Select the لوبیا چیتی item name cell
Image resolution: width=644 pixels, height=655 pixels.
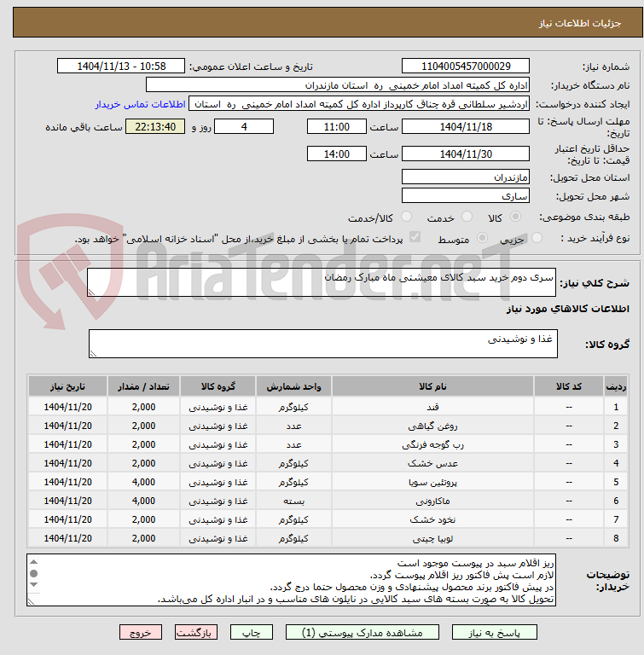[x=432, y=538]
